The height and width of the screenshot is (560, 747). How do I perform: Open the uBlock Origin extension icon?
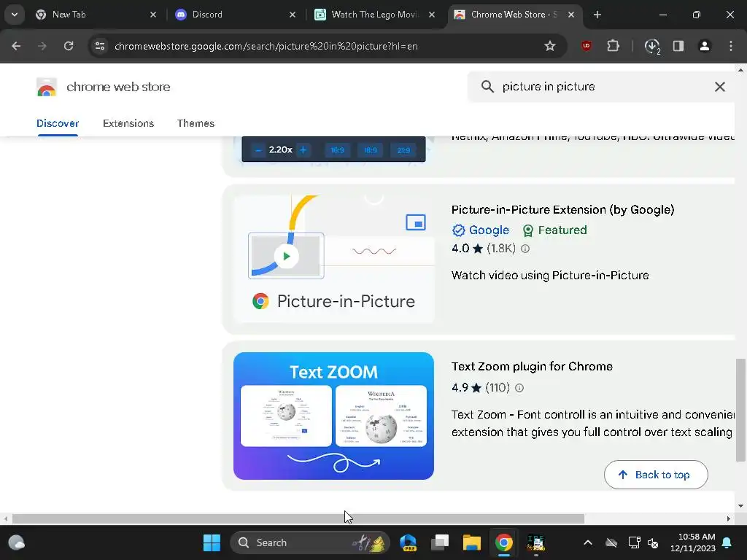(586, 46)
